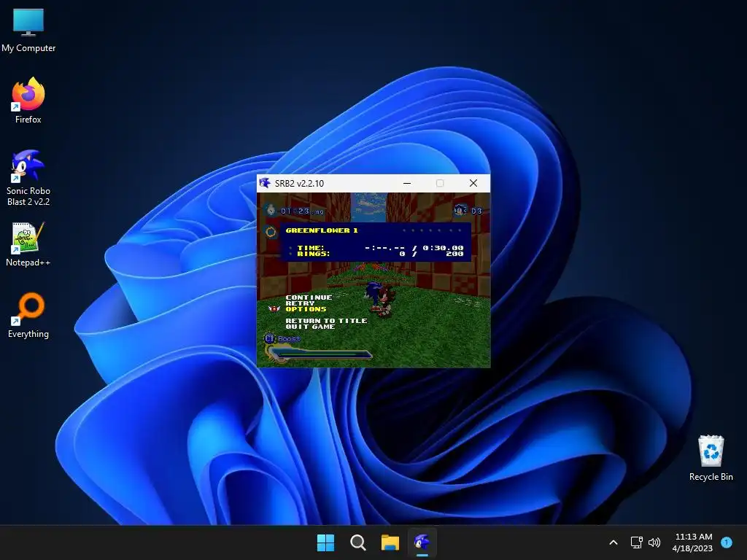
Task: Open File Explorer from the taskbar
Action: (x=390, y=542)
